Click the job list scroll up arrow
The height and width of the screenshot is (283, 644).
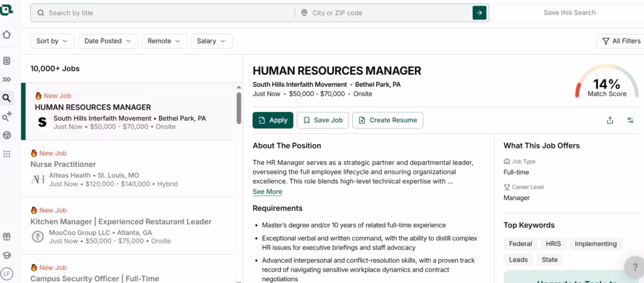238,87
